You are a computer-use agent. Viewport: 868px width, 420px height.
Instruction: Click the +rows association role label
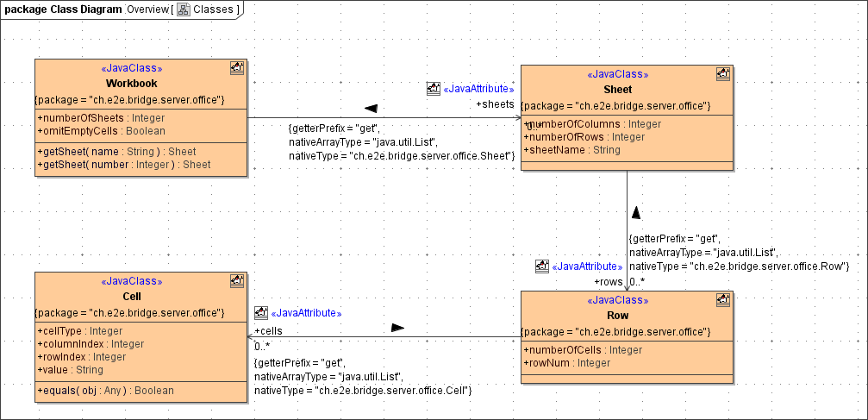coord(608,282)
